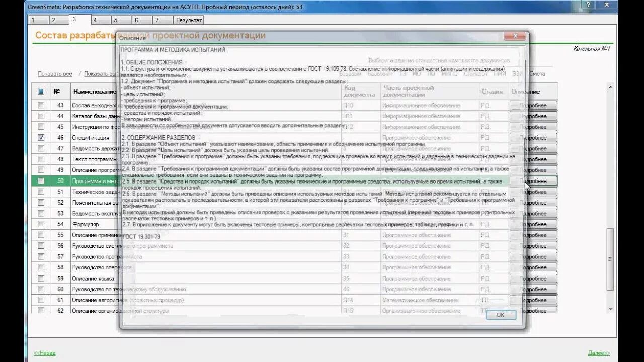644x362 pixels.
Task: Check row 43 Состав выходных checkbox
Action: [41, 105]
